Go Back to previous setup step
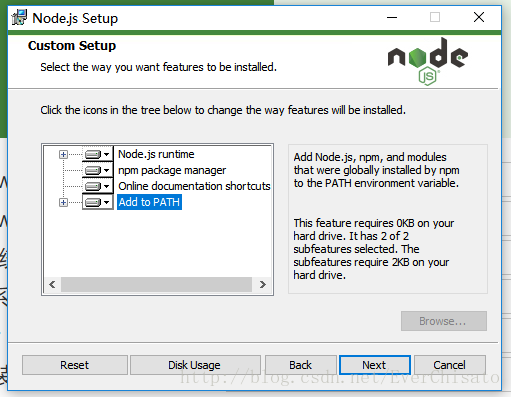Image resolution: width=511 pixels, height=397 pixels. point(301,365)
